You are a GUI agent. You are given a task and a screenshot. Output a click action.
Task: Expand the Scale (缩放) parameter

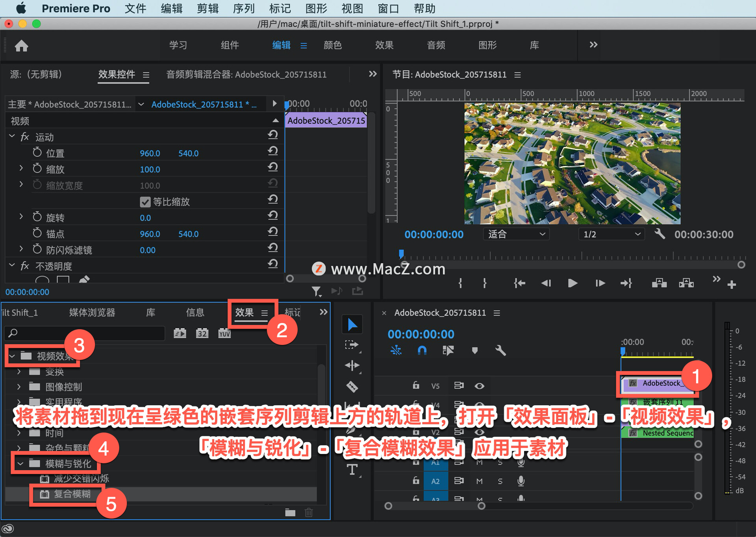(x=21, y=168)
